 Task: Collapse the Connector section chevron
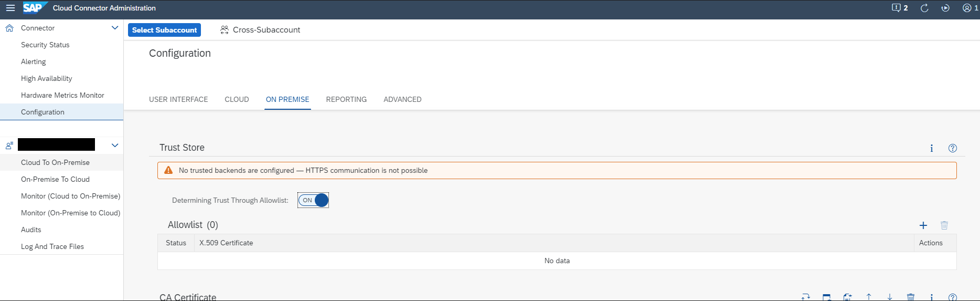coord(115,28)
